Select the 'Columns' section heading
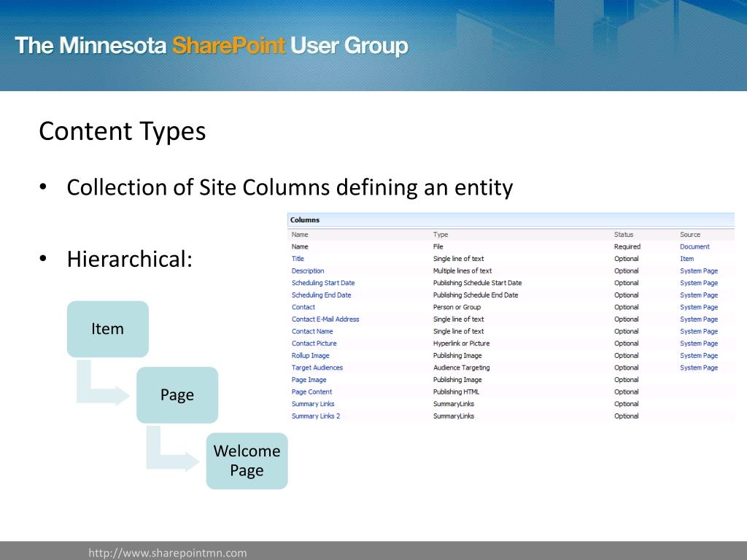747x560 pixels. (x=305, y=220)
